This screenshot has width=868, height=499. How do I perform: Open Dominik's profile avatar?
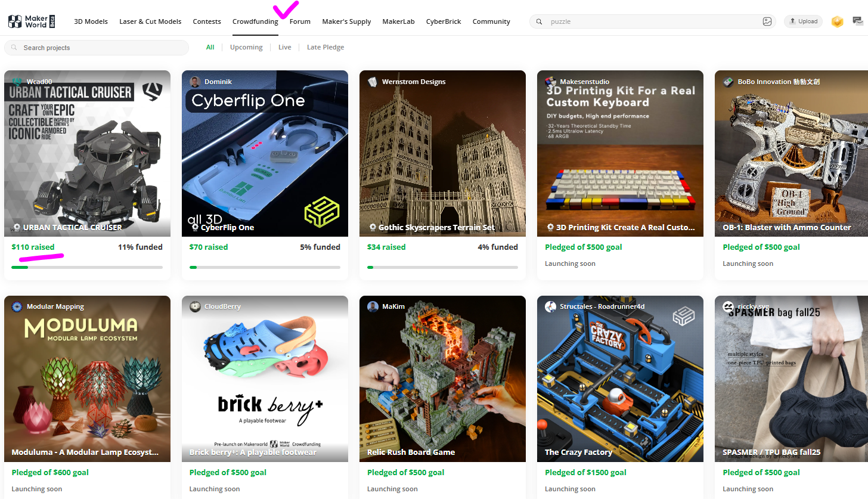195,82
